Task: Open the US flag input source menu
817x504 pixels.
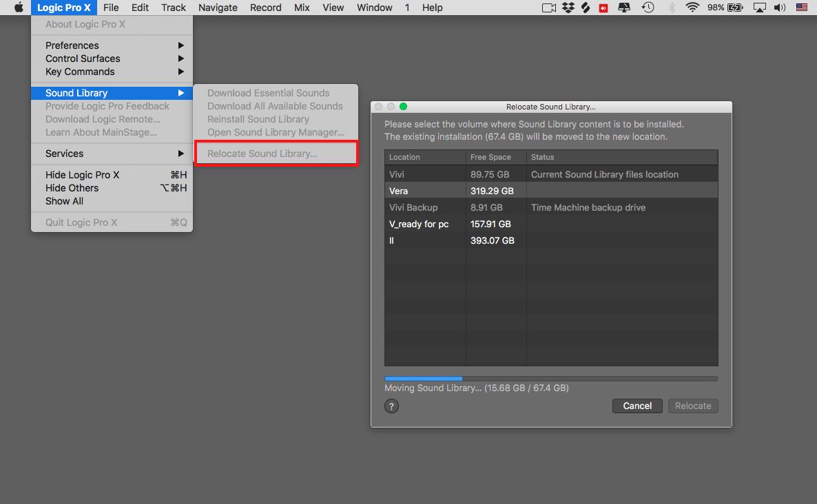Action: (802, 8)
